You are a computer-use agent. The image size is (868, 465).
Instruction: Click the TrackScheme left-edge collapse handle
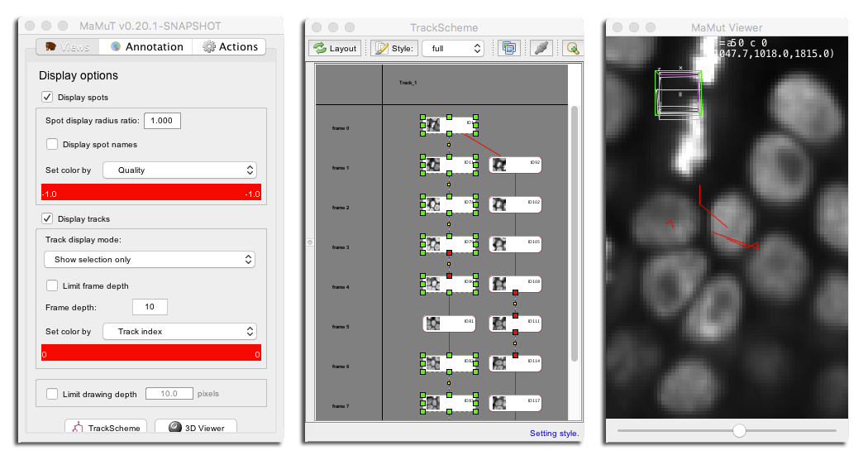(310, 242)
